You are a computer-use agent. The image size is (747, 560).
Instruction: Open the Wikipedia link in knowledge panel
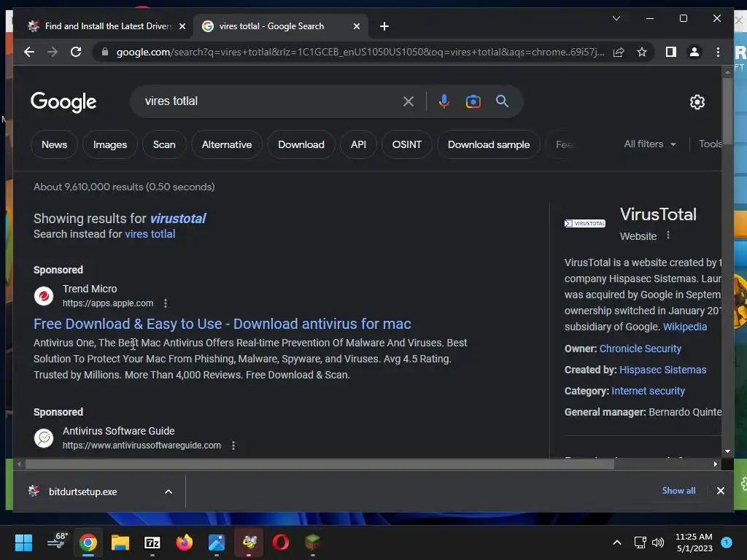pyautogui.click(x=685, y=327)
